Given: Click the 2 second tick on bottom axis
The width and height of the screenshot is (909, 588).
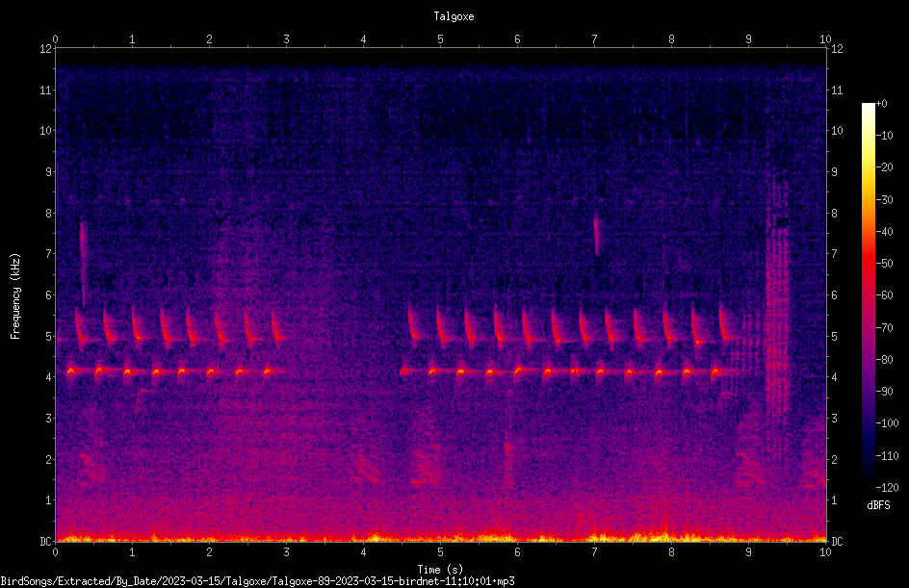Looking at the screenshot, I should (209, 552).
